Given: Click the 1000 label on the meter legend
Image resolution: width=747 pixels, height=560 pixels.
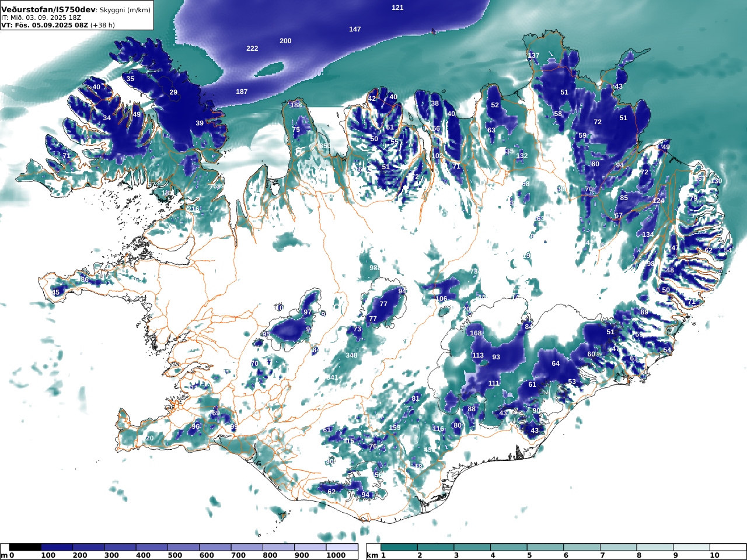Looking at the screenshot, I should coord(336,555).
